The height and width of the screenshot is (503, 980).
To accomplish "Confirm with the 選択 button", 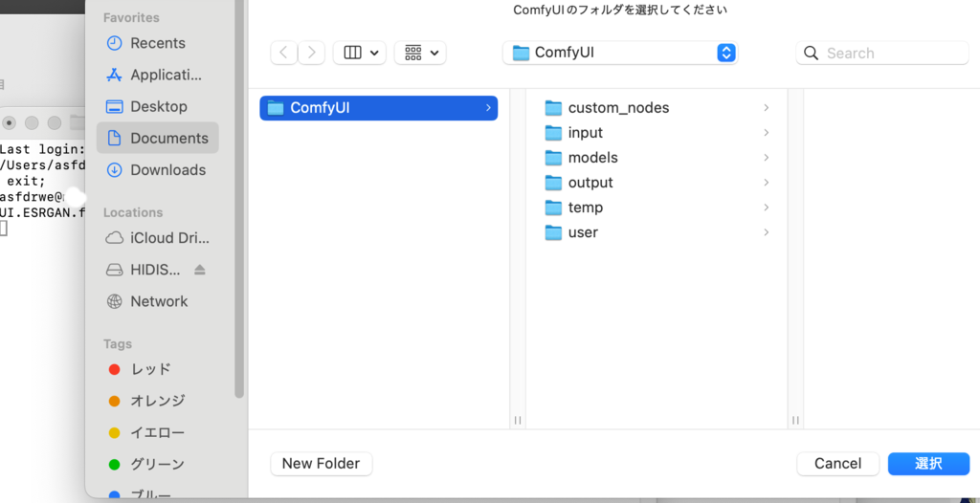I will [928, 464].
